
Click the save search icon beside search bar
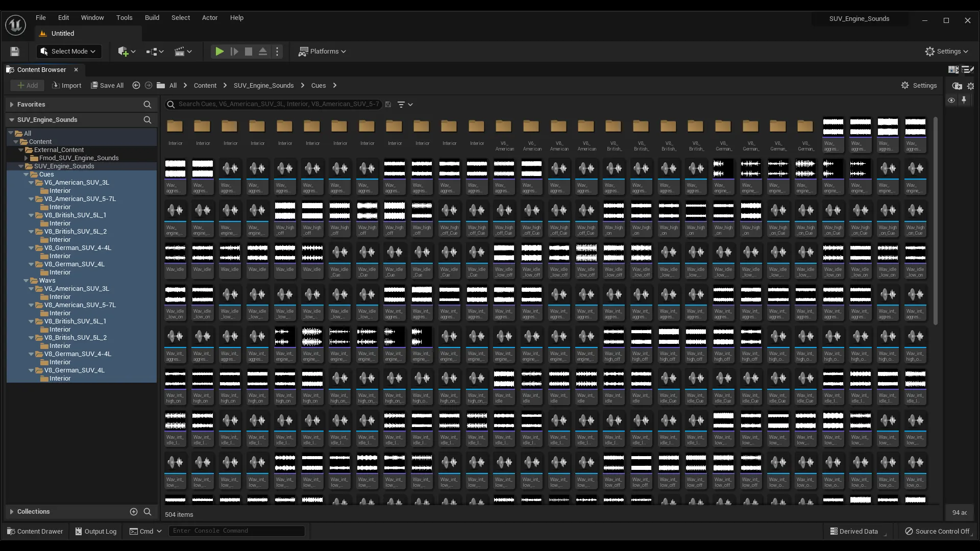388,105
